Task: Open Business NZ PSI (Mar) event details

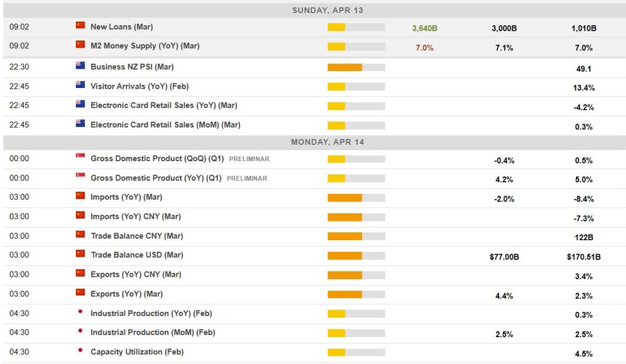Action: [132, 67]
